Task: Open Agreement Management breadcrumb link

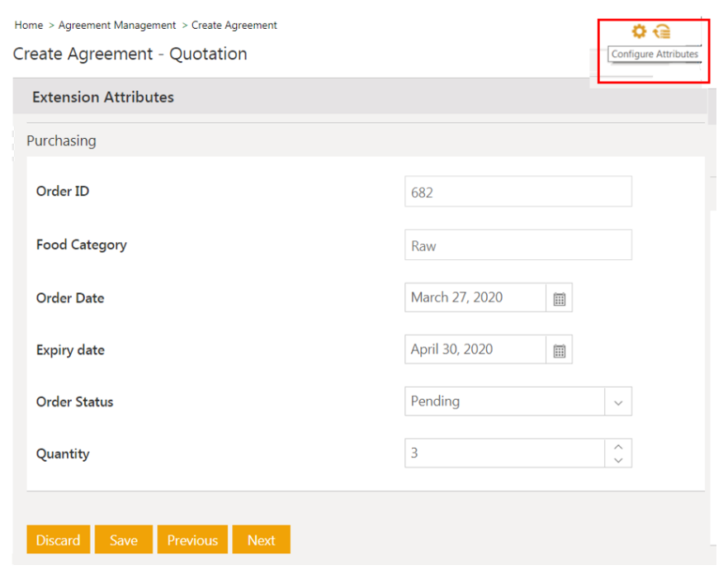Action: 117,26
